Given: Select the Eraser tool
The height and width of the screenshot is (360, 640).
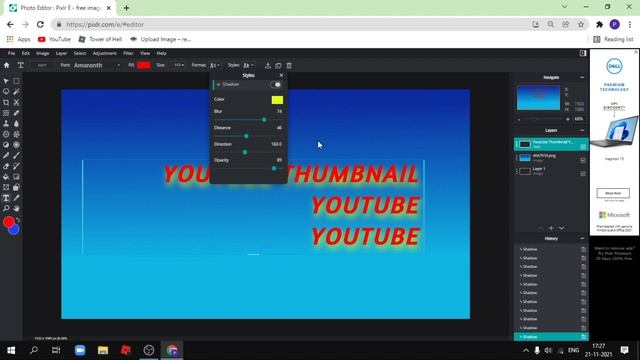Looking at the screenshot, I should click(6, 166).
